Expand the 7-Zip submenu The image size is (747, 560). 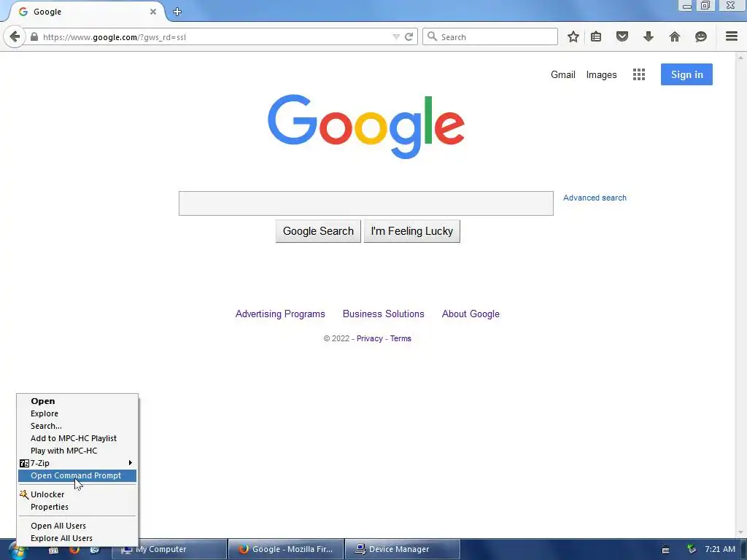(x=77, y=463)
